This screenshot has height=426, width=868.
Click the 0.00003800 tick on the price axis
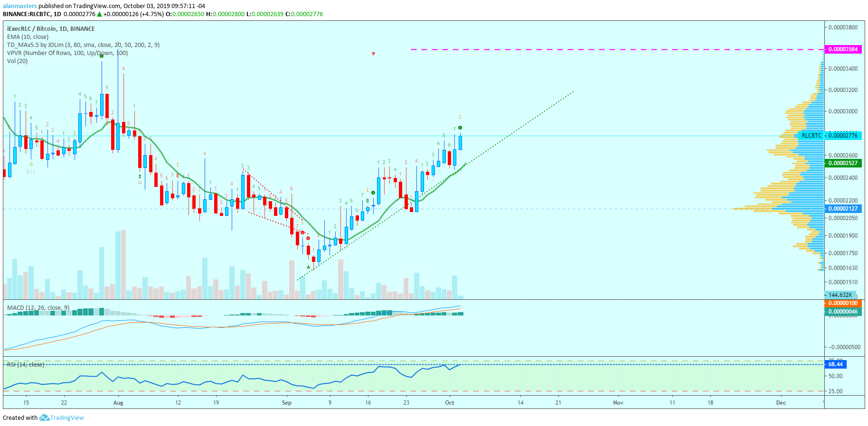[843, 28]
